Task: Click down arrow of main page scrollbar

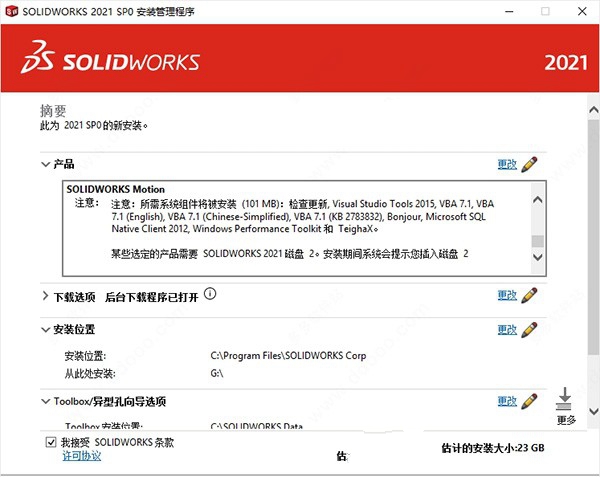Action: 593,412
